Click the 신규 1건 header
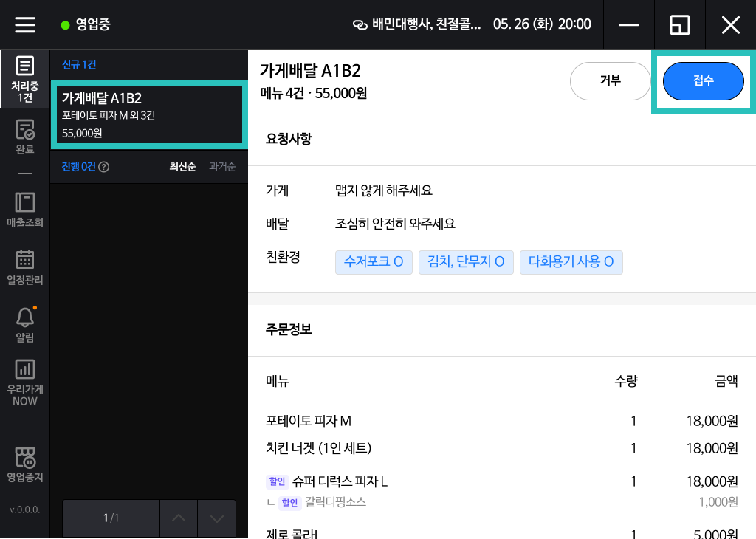The width and height of the screenshot is (756, 539). click(79, 64)
